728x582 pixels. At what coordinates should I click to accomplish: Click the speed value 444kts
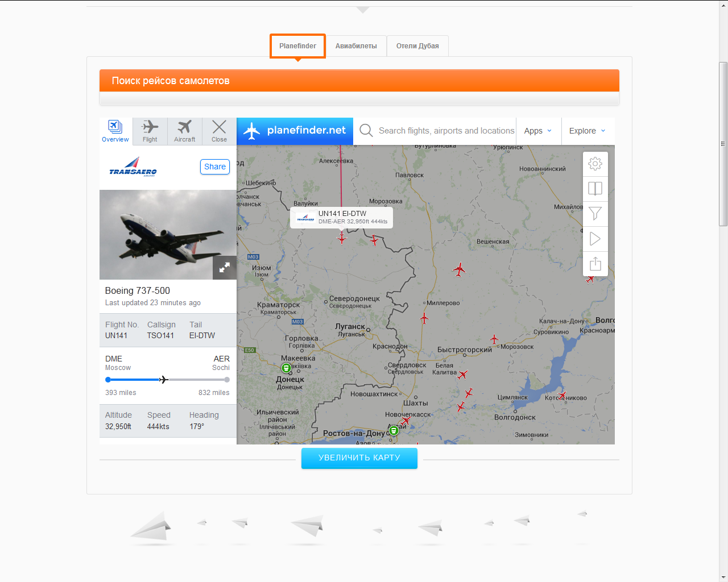tap(158, 426)
